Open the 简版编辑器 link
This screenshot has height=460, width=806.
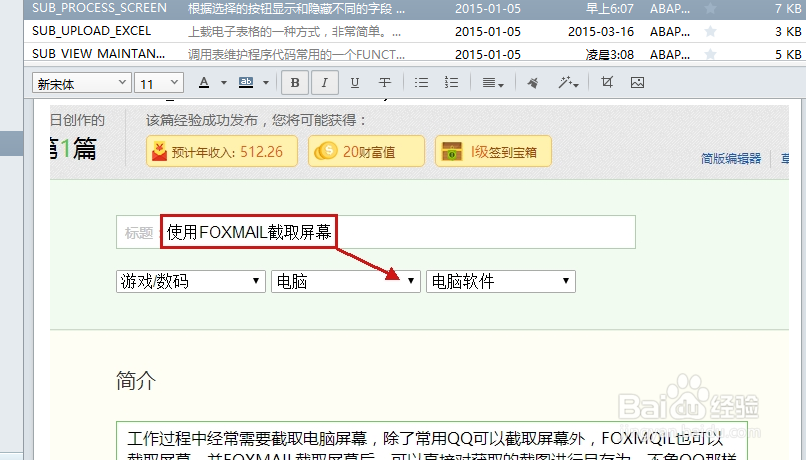[x=731, y=159]
